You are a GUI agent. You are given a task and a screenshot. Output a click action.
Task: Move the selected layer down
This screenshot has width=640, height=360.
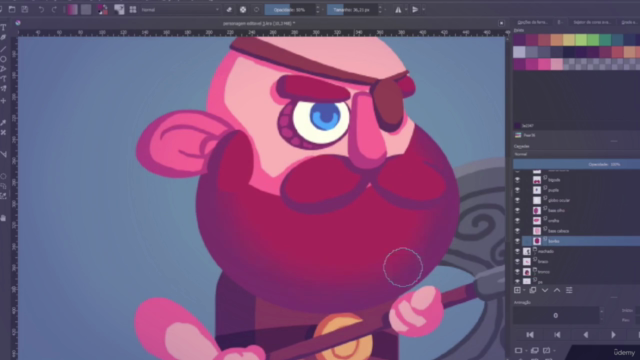545,290
